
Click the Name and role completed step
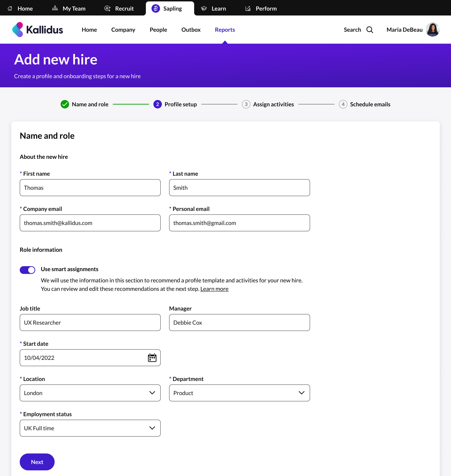click(x=84, y=104)
